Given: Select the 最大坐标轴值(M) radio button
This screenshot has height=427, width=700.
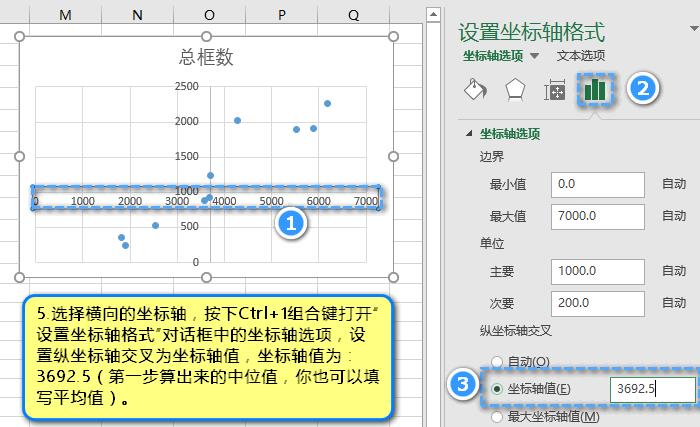Looking at the screenshot, I should click(497, 416).
